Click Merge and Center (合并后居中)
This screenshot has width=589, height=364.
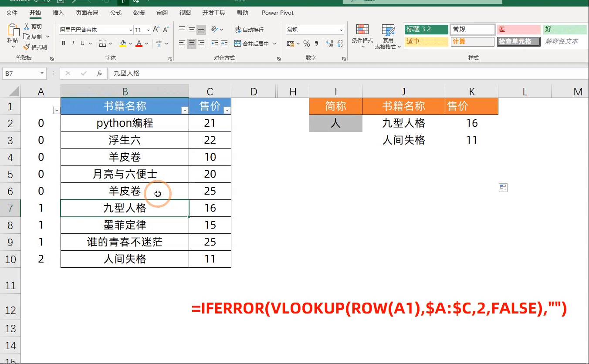click(x=252, y=44)
